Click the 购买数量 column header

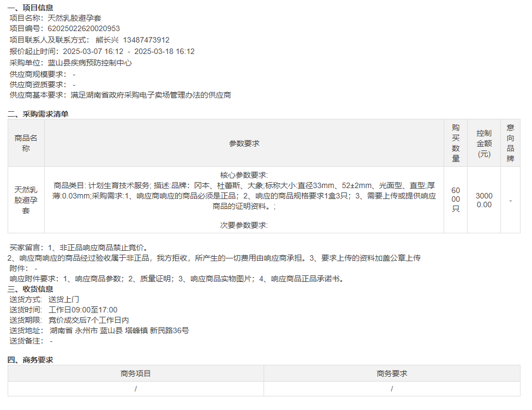[456, 143]
